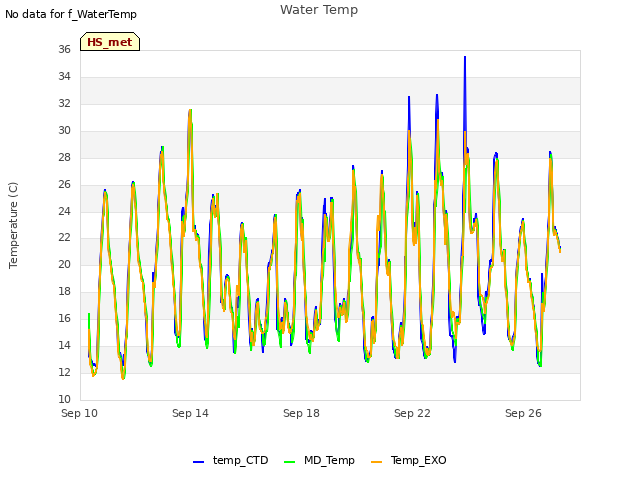Toggle the Temp_EXO legend entry
Screen dimensions: 640x480
coord(409,460)
